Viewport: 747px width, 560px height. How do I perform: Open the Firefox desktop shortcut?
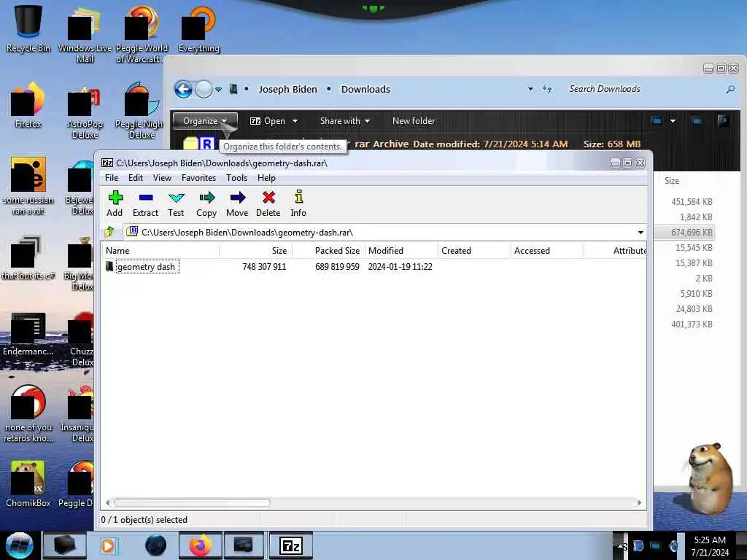click(28, 106)
